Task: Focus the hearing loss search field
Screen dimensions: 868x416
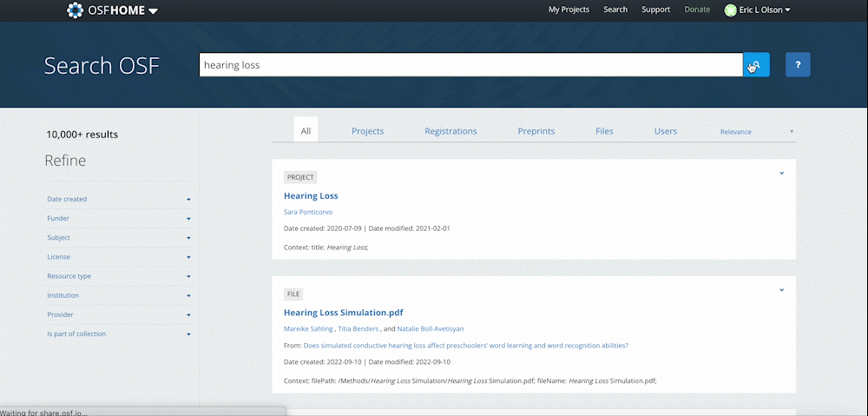Action: point(470,65)
